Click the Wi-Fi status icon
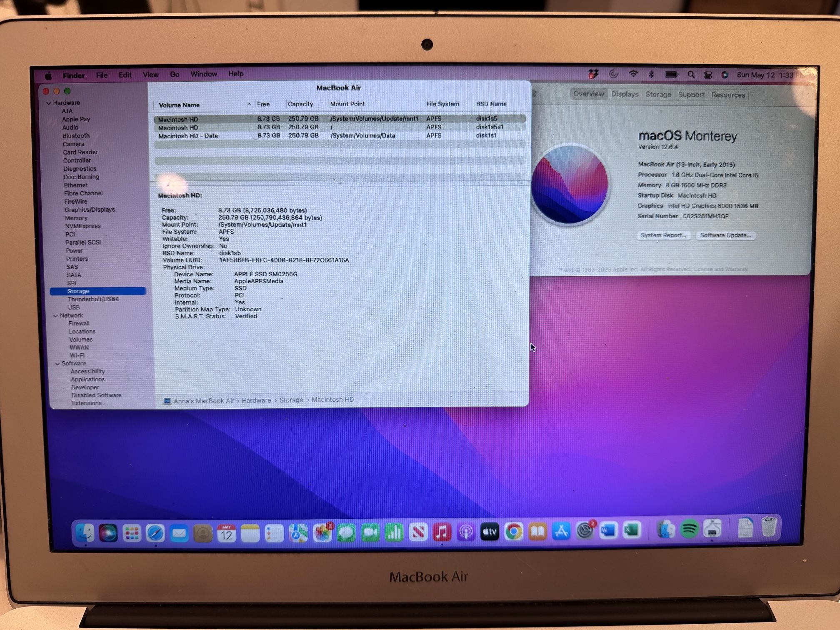840x630 pixels. click(x=633, y=75)
